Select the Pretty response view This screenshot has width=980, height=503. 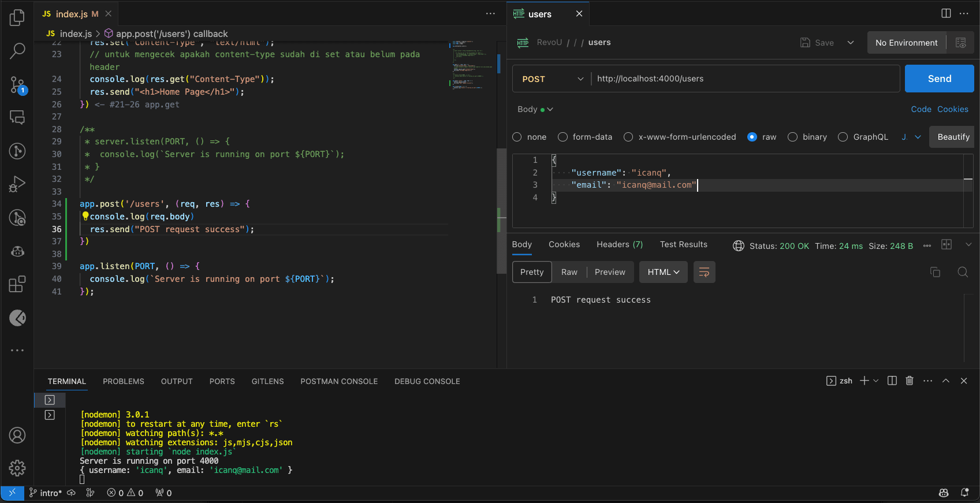click(x=532, y=272)
